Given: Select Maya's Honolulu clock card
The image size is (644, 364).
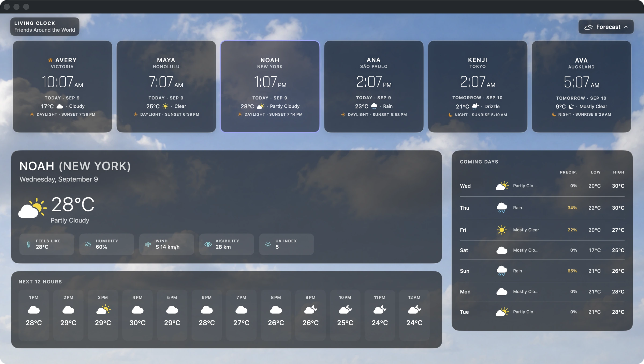Looking at the screenshot, I should click(x=166, y=86).
